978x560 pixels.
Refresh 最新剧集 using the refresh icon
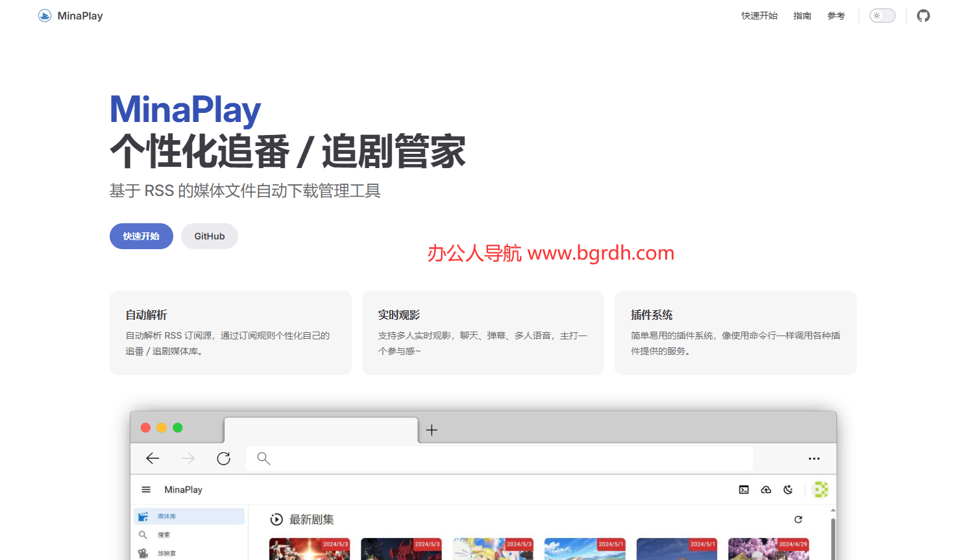798,519
